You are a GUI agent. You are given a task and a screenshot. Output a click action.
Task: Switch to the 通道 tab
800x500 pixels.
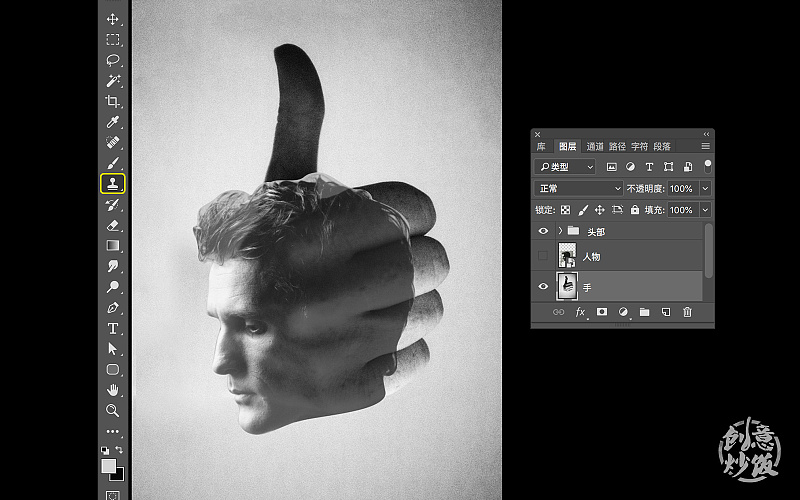(x=595, y=146)
